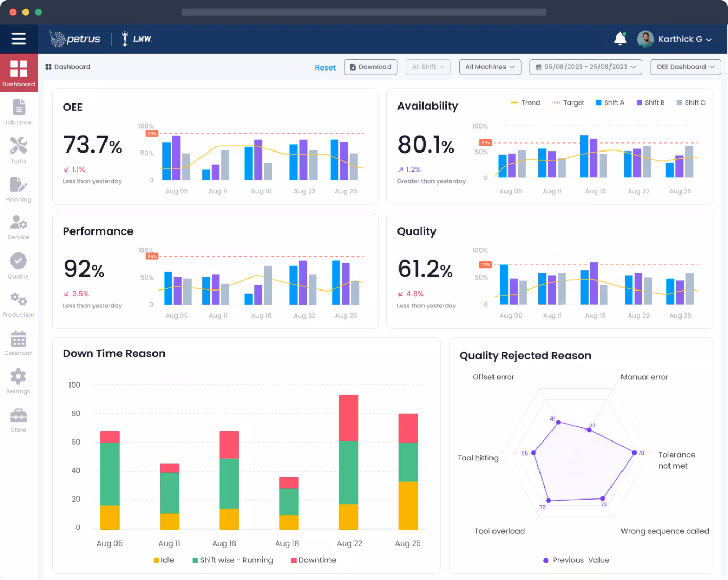The width and height of the screenshot is (728, 580).
Task: Click the Tolerance not met radar point 78
Action: click(x=635, y=453)
